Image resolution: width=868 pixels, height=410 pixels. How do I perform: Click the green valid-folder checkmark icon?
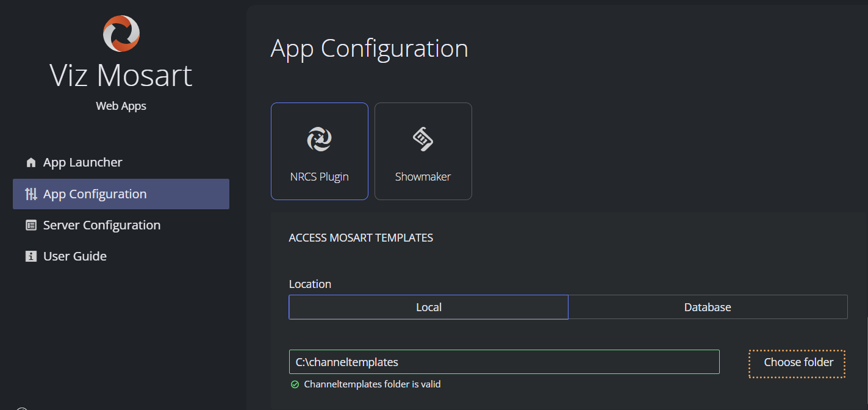295,384
